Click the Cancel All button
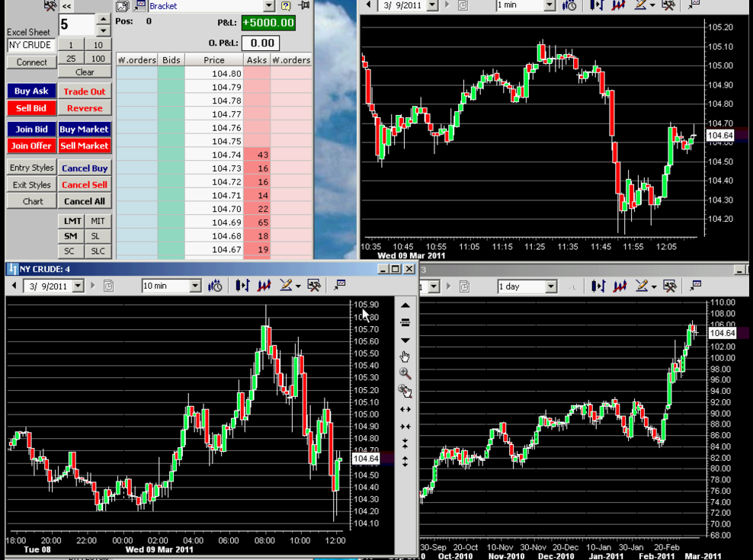 click(x=85, y=201)
